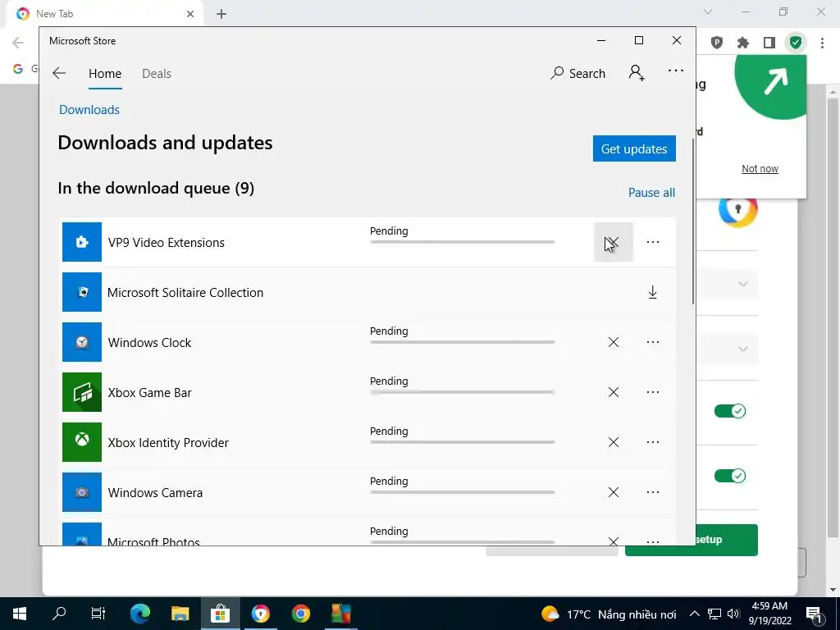Cancel the Xbox Identity Provider download
The image size is (840, 630).
point(614,442)
